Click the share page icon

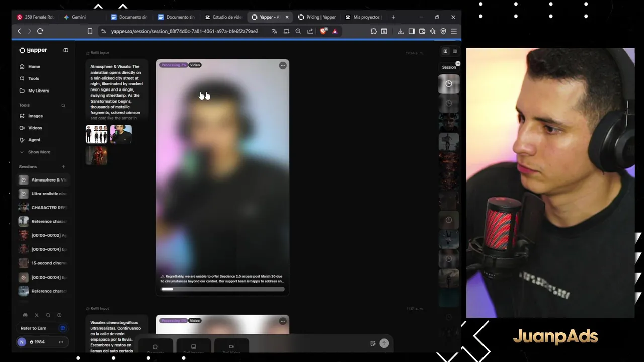click(310, 31)
